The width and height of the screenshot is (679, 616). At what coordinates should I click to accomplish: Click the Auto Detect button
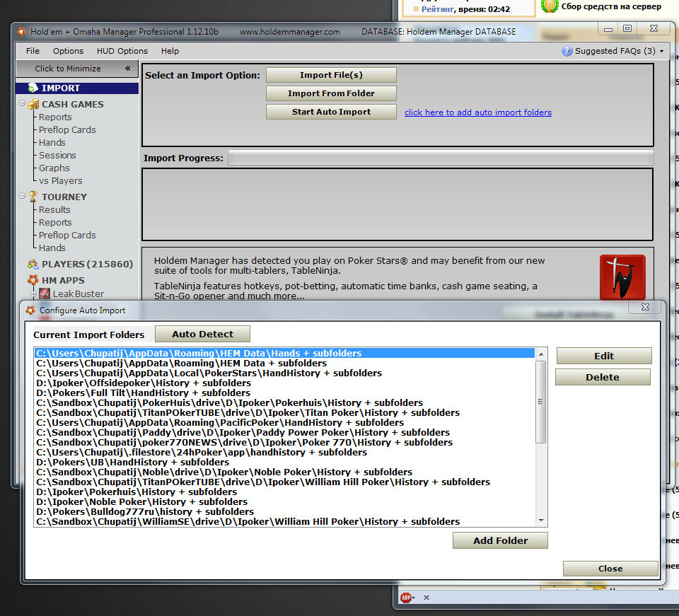pos(203,335)
